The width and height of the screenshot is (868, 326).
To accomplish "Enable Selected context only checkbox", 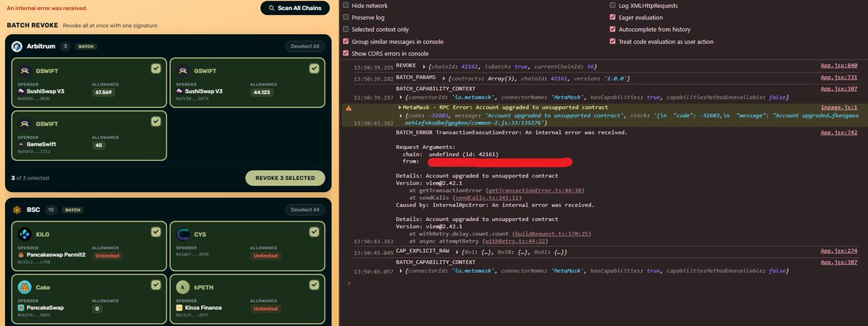I will click(346, 29).
